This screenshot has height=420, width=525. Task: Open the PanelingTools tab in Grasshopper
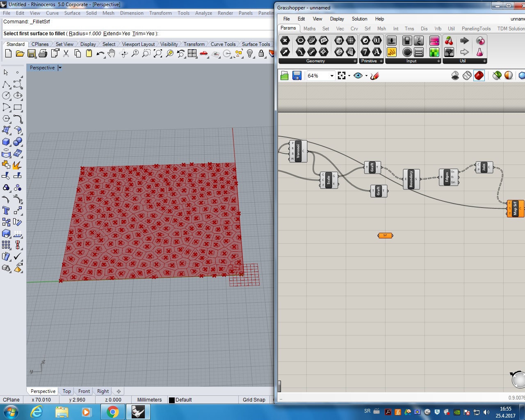(476, 29)
